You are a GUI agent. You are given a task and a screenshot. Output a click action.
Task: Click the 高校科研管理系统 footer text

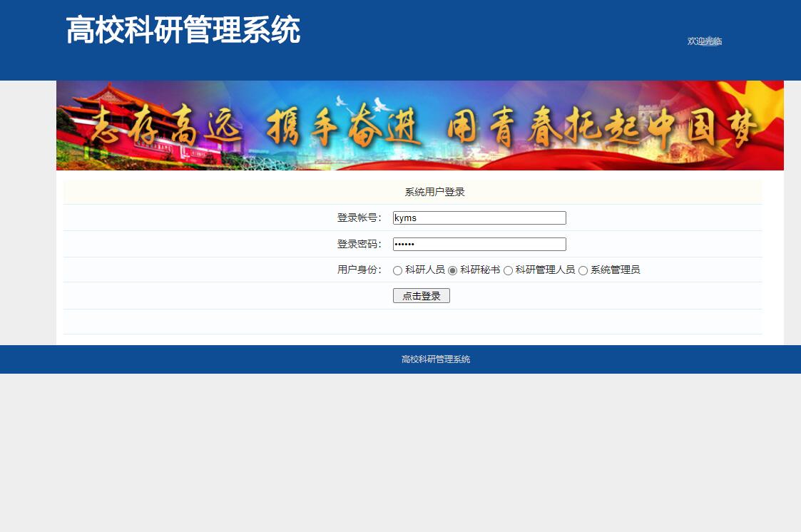click(436, 359)
